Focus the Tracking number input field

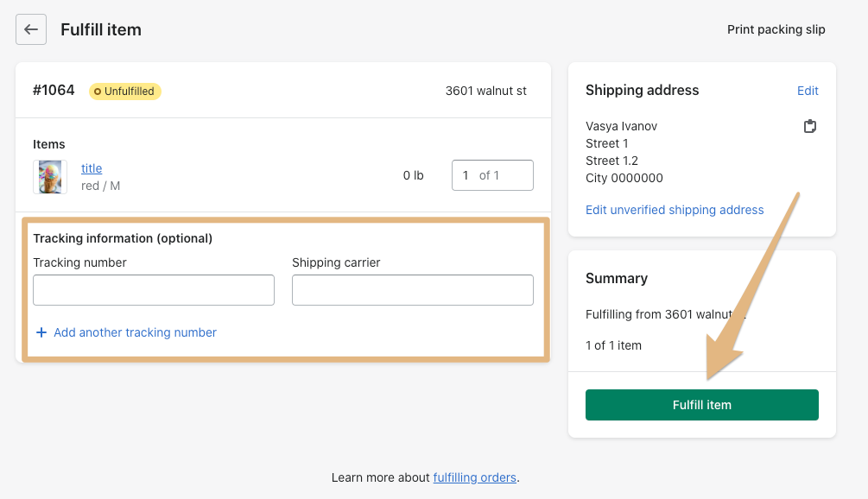point(154,290)
